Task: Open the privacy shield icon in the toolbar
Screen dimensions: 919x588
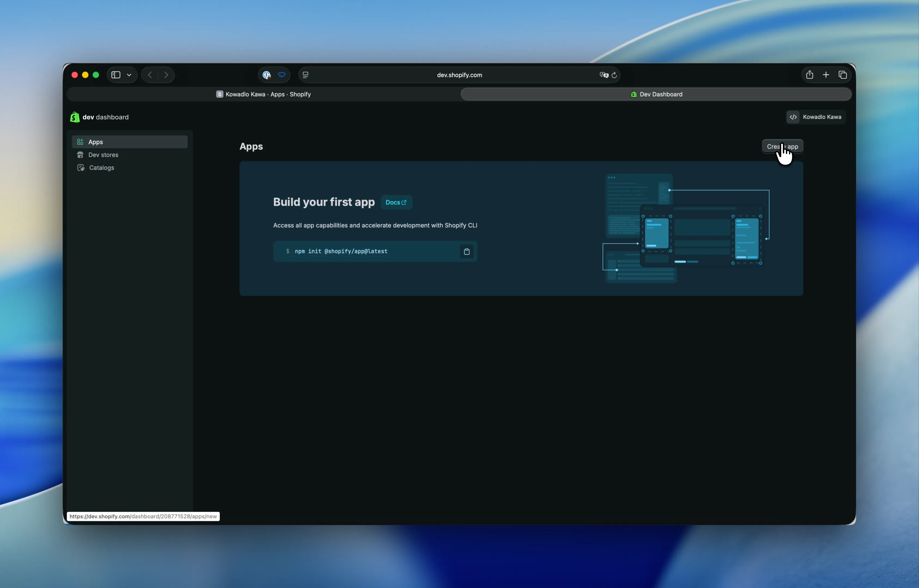Action: 282,75
